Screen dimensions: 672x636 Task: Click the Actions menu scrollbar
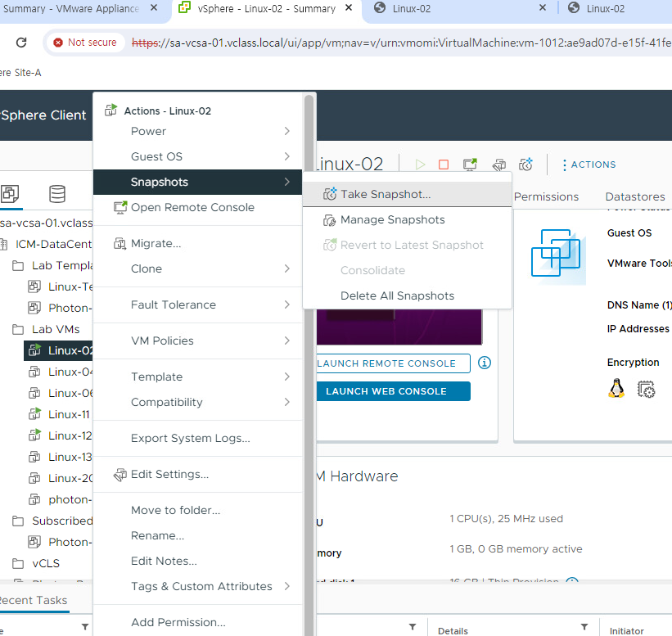pos(309,364)
